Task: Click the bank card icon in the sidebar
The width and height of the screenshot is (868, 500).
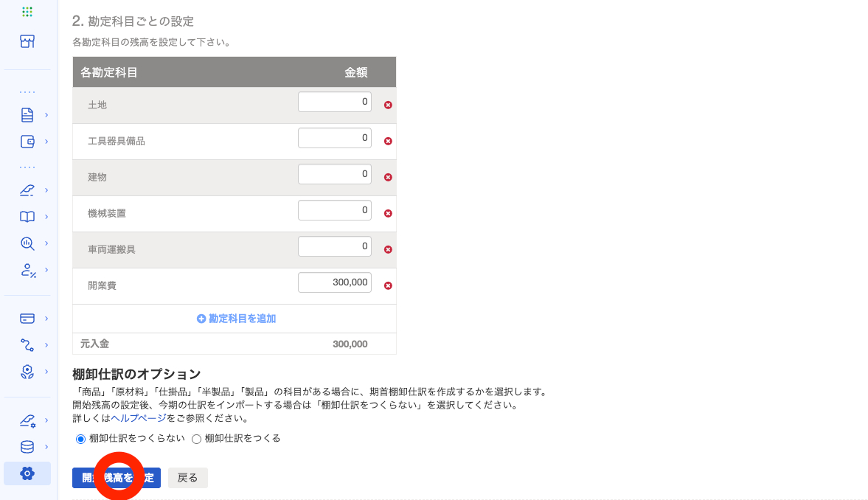Action: pos(27,318)
